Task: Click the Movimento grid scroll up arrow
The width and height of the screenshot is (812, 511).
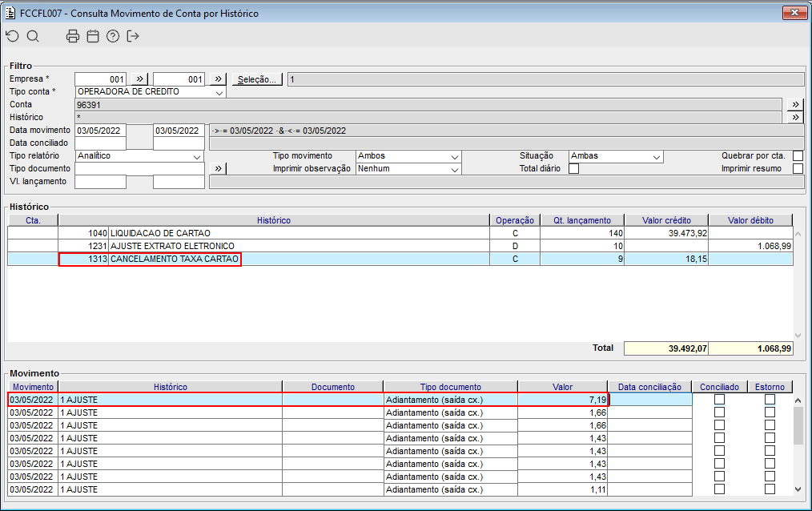Action: 798,400
